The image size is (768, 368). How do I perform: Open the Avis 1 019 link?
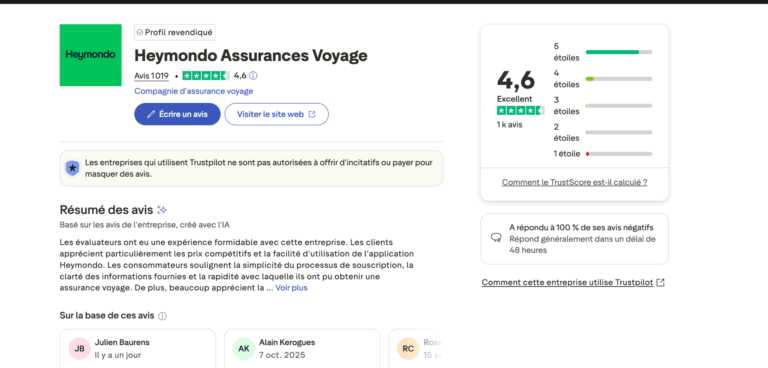(x=151, y=76)
